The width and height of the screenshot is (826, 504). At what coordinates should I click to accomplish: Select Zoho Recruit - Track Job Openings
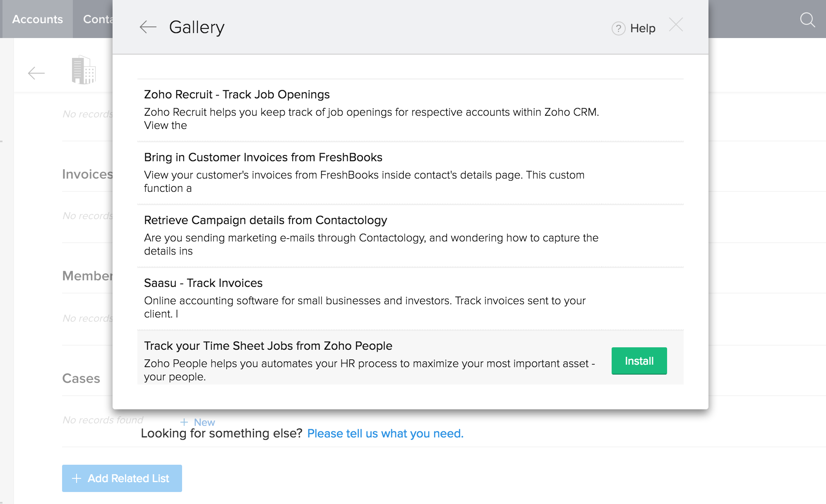coord(237,95)
